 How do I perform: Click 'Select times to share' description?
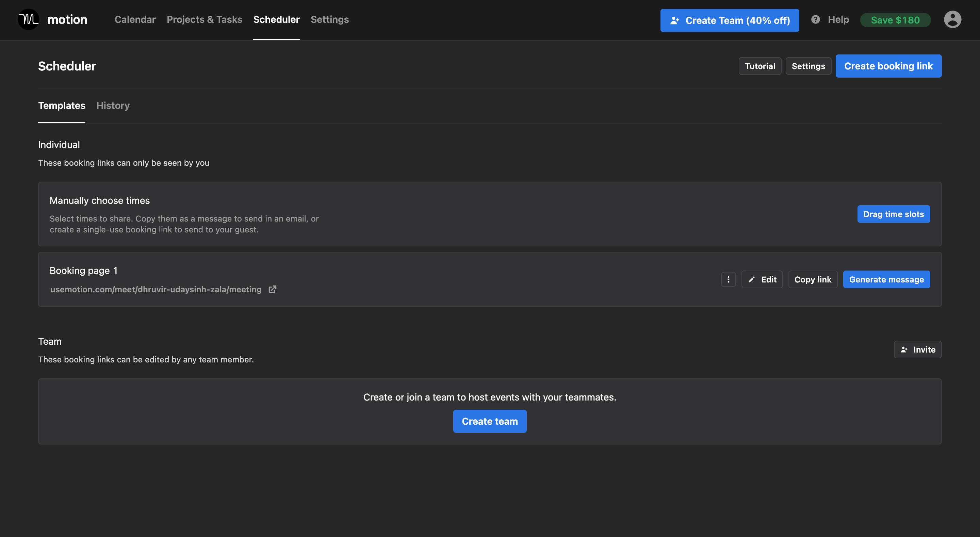click(x=184, y=224)
